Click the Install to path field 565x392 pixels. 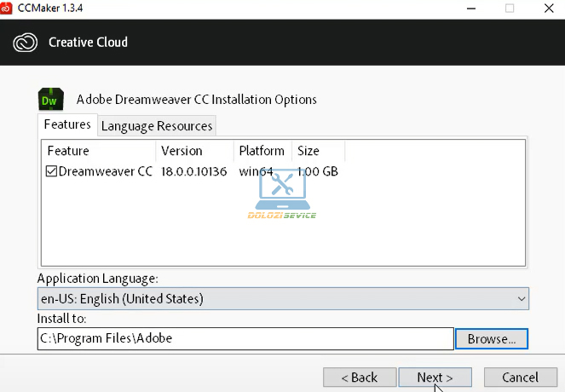245,338
